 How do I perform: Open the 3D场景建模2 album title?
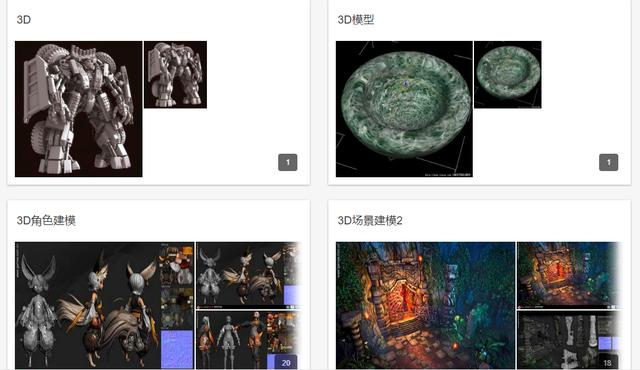[x=370, y=221]
